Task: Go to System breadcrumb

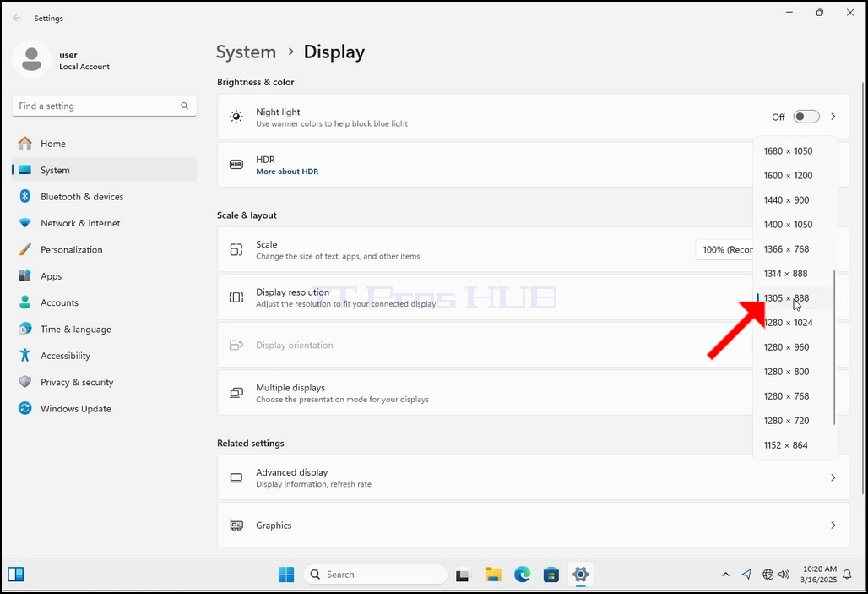Action: pyautogui.click(x=246, y=52)
